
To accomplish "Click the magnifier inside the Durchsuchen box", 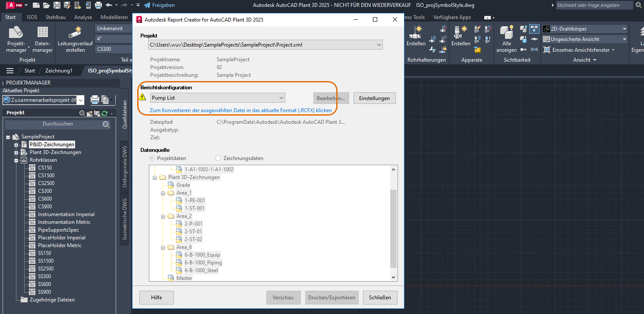I will click(x=106, y=124).
